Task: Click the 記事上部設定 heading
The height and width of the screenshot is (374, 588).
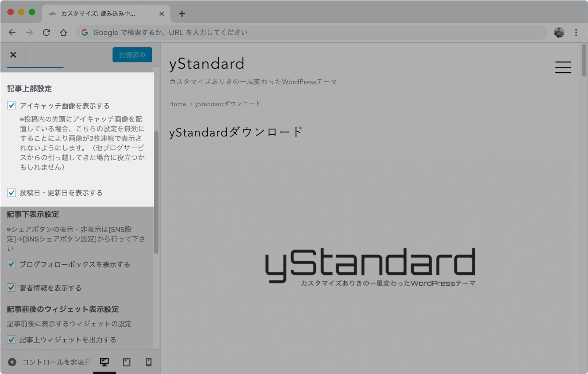Action: [29, 88]
